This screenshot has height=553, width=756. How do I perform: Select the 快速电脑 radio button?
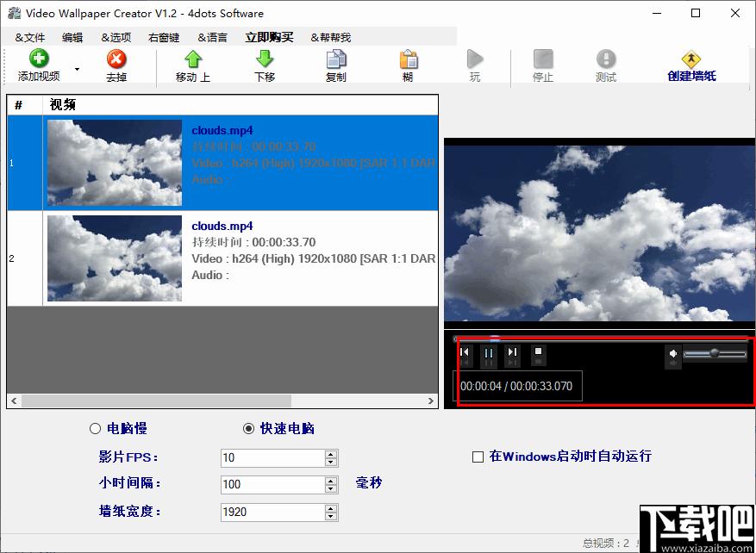click(249, 429)
